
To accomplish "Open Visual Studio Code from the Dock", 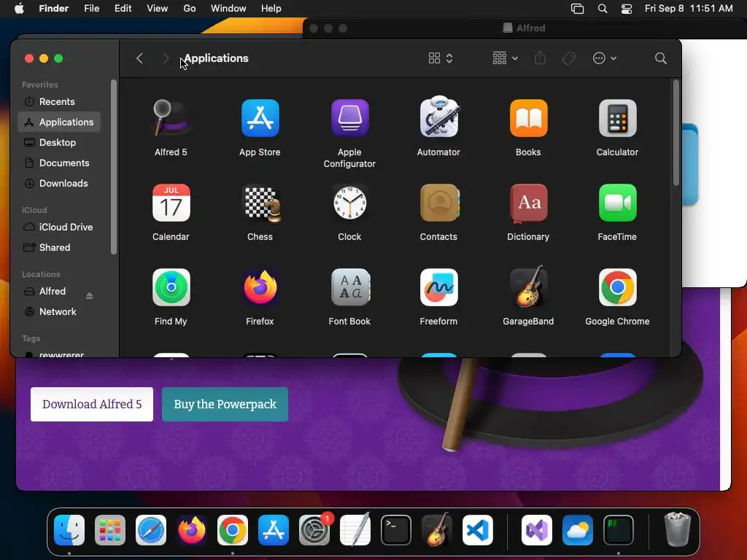I will point(477,530).
